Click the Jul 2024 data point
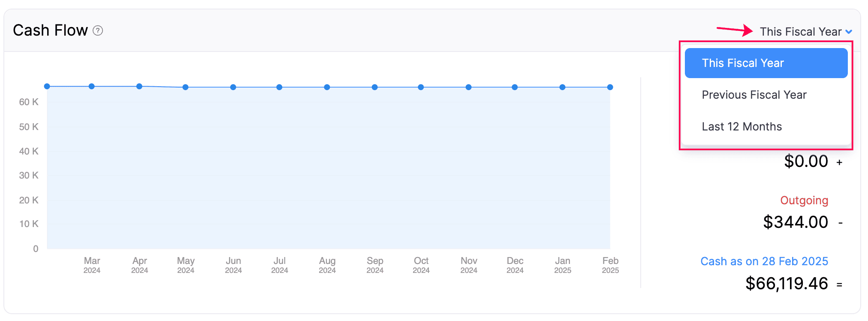 tap(280, 87)
